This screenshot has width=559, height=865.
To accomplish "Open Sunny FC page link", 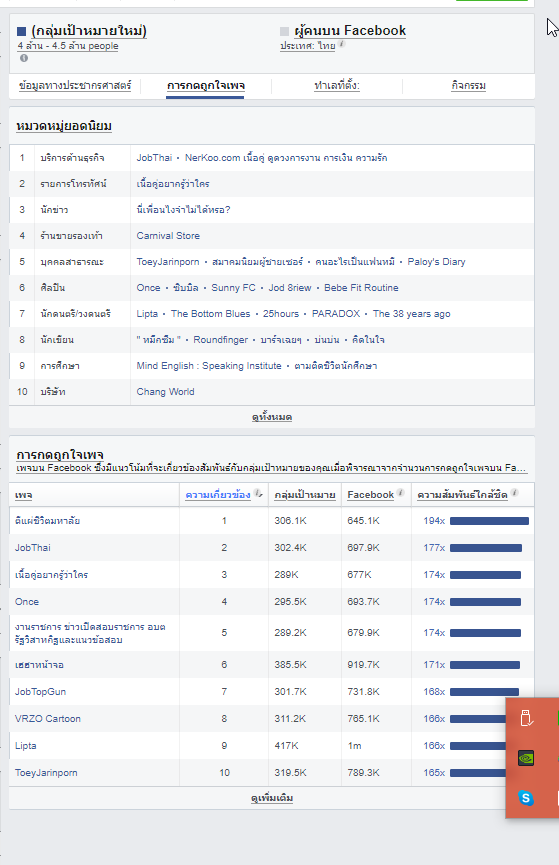I will [233, 287].
